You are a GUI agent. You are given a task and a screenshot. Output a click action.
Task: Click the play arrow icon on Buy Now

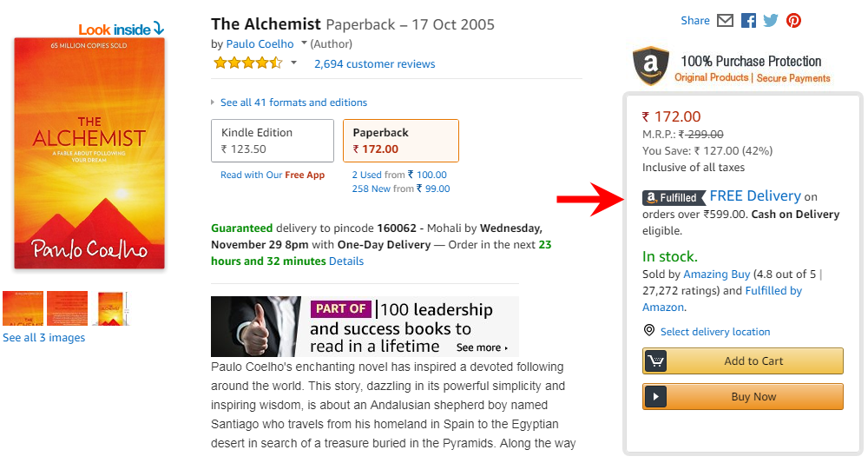coord(656,397)
